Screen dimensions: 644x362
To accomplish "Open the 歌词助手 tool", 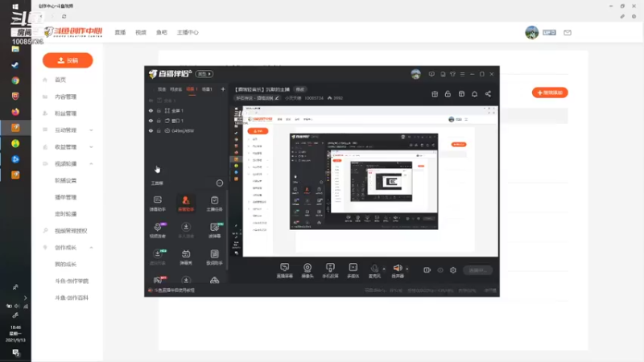I will click(214, 257).
